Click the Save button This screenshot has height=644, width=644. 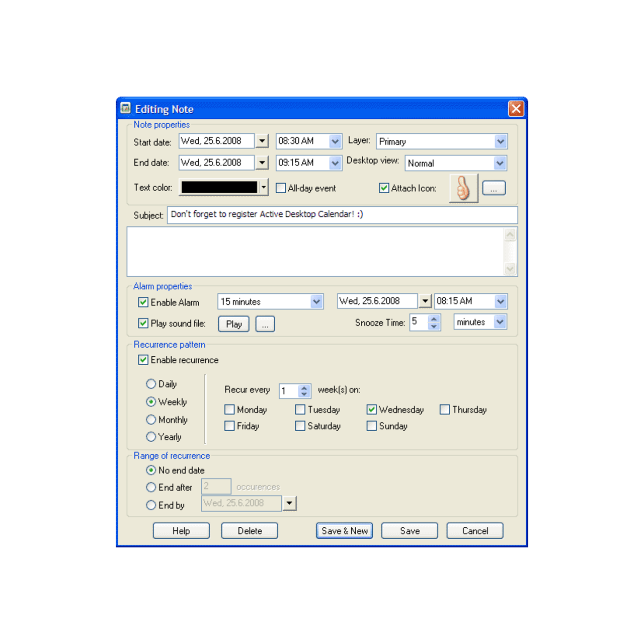tap(410, 531)
